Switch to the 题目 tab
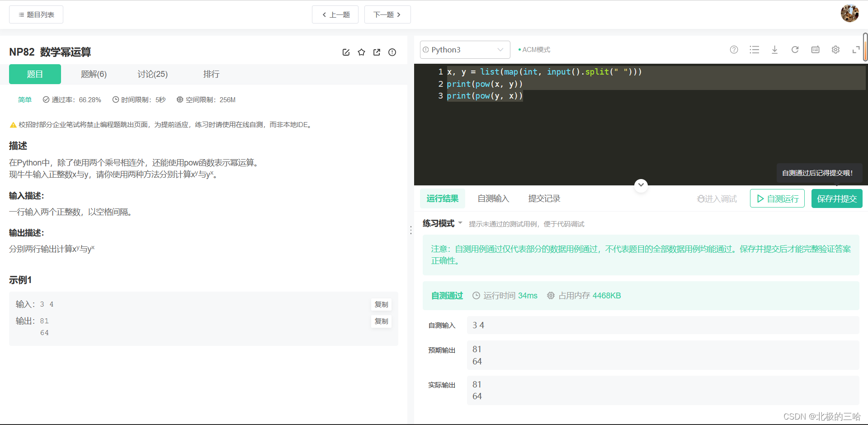The image size is (868, 425). (x=35, y=74)
